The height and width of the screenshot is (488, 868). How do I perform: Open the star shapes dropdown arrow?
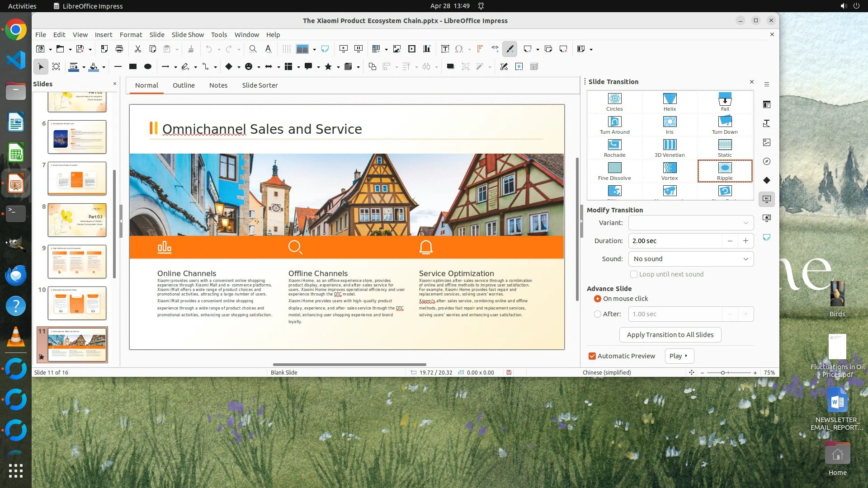pyautogui.click(x=338, y=67)
